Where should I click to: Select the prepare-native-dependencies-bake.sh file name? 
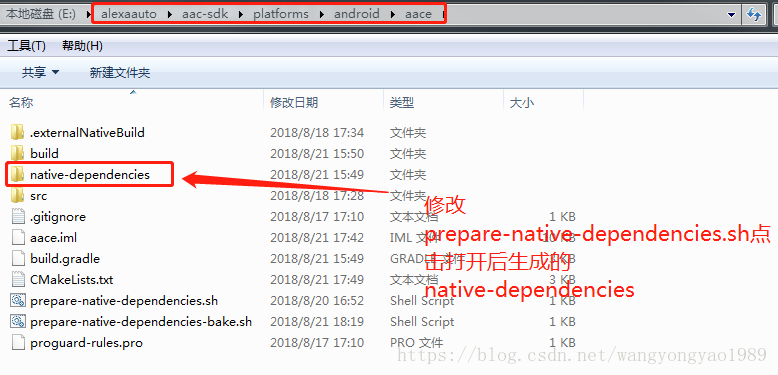(141, 321)
